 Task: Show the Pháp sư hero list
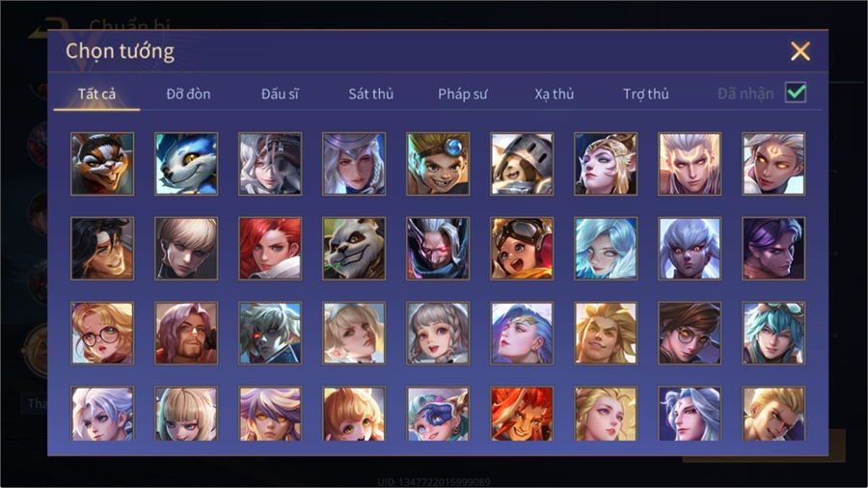point(463,95)
